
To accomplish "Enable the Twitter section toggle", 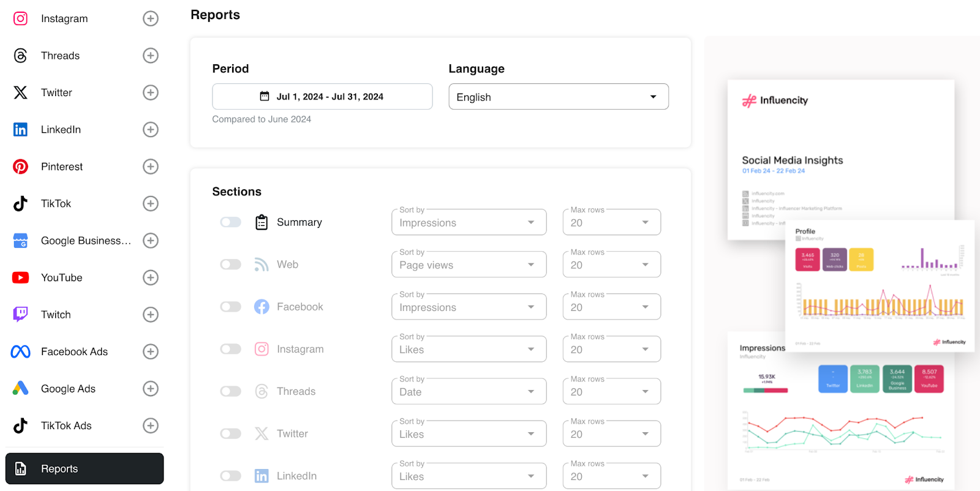I will [x=231, y=433].
